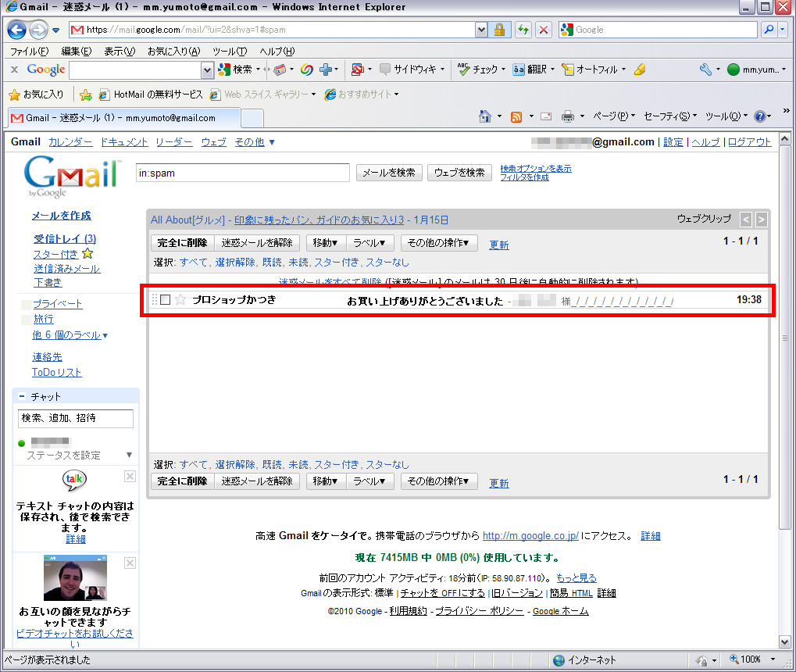The height and width of the screenshot is (672, 796).
Task: Click the RSS feeds orange icon
Action: pyautogui.click(x=516, y=117)
